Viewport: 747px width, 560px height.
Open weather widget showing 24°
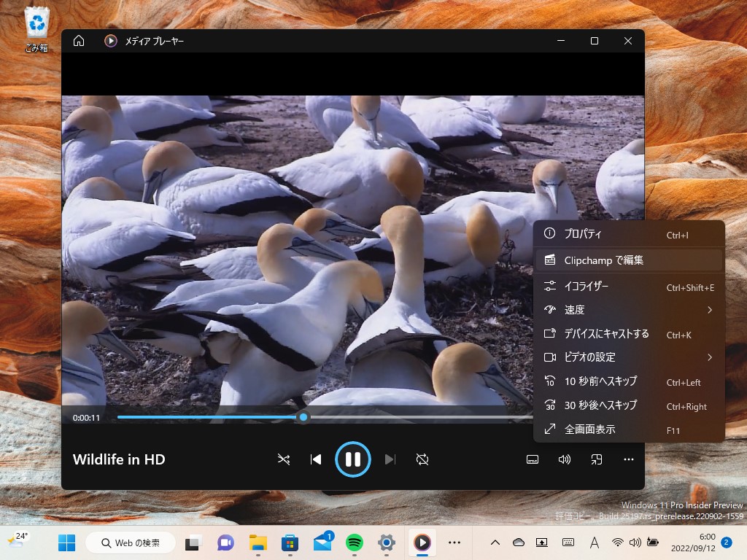pos(18,540)
